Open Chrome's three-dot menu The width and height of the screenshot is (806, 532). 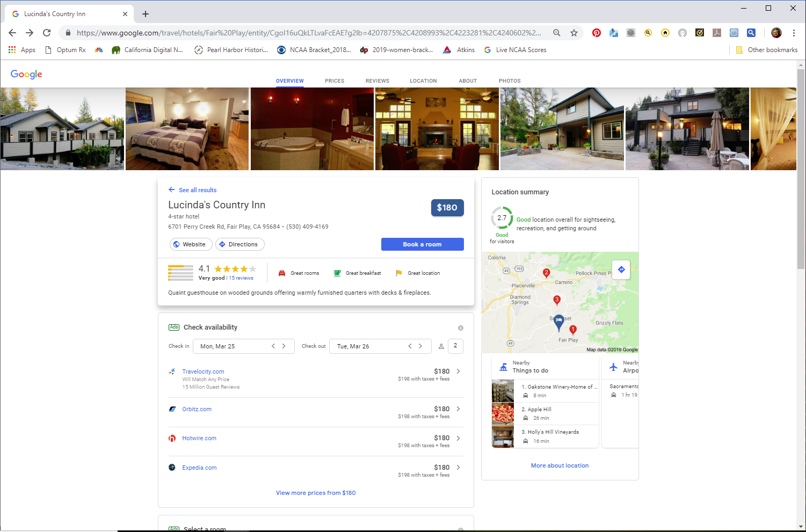[794, 33]
